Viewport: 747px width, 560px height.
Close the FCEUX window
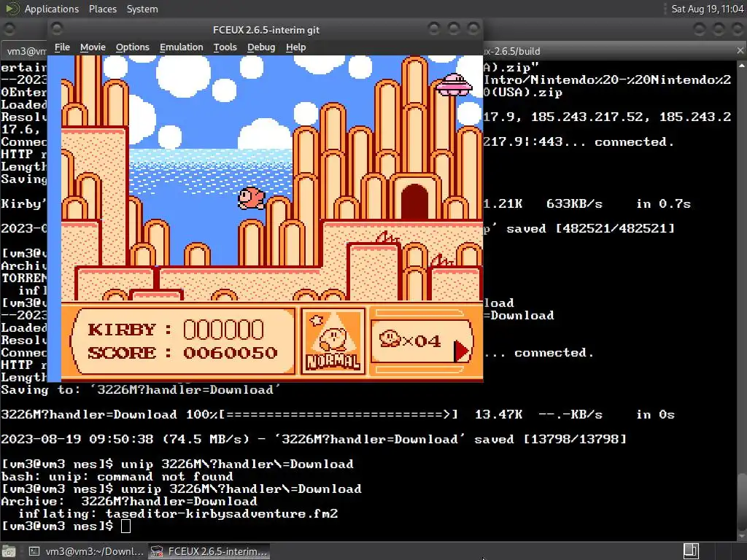(x=473, y=29)
